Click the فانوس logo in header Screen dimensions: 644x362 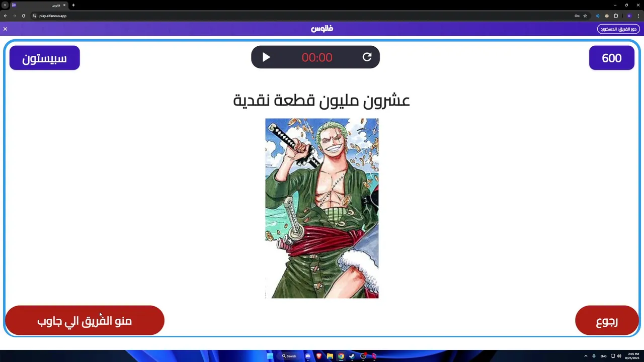tap(322, 29)
